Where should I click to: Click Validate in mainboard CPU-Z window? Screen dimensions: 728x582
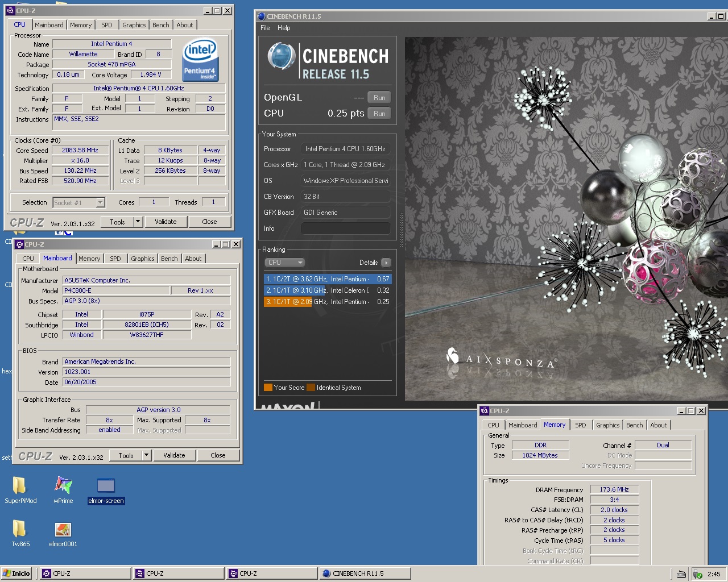pos(174,455)
